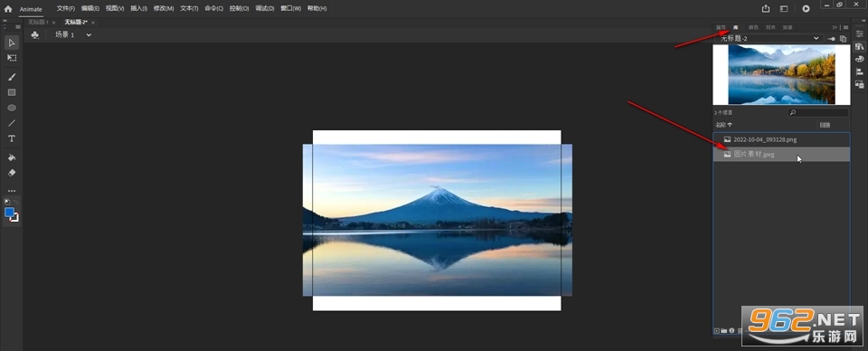Switch to the 属性 panel tab

721,27
